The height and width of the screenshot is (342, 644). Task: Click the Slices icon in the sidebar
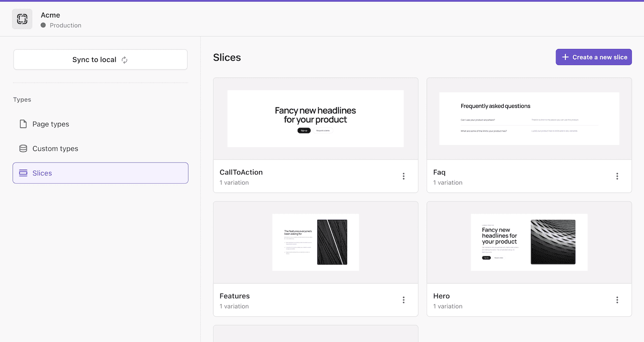click(x=23, y=173)
